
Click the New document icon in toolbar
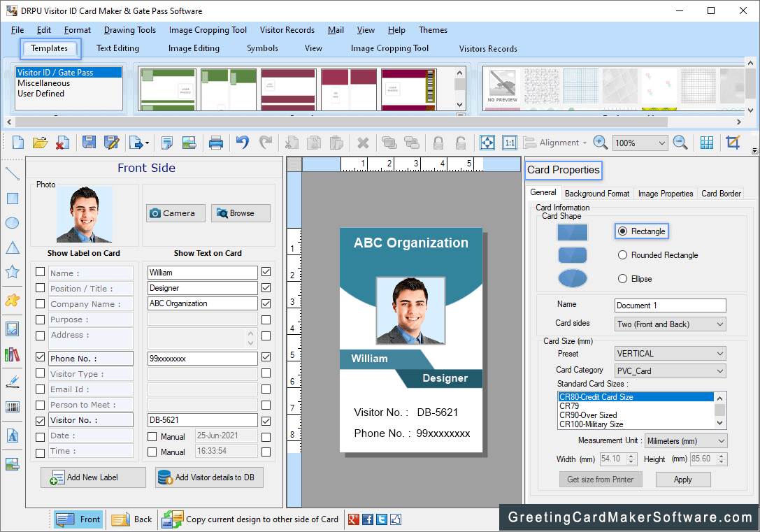pos(18,143)
